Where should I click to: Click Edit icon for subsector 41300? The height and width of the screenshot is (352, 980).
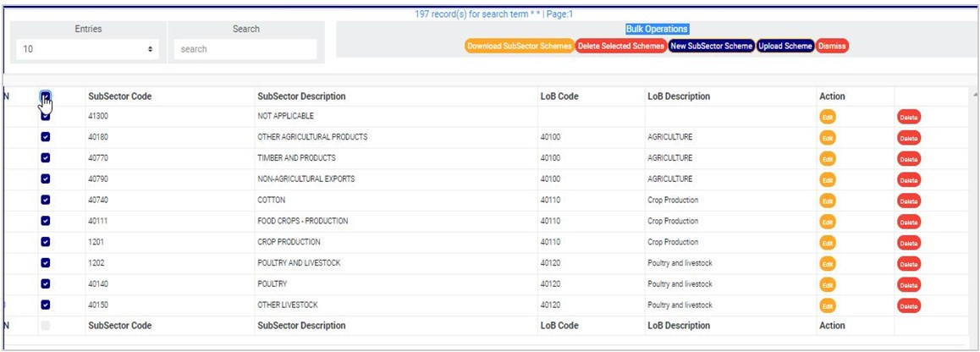point(827,117)
